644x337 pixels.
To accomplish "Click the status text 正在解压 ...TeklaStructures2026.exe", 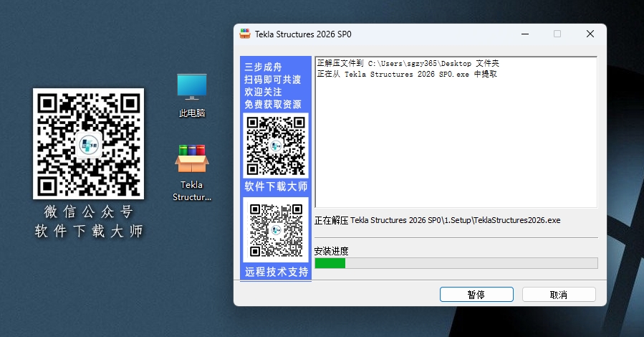I will 438,220.
